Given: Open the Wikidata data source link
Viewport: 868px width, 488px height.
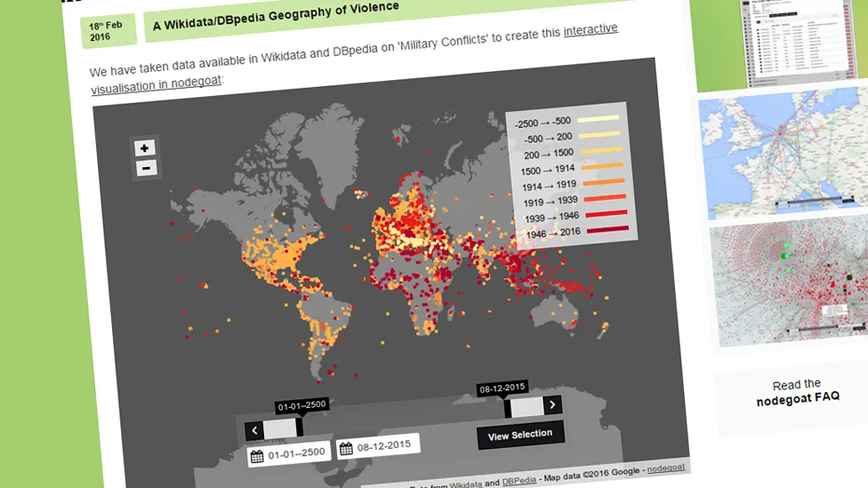Looking at the screenshot, I should 465,484.
